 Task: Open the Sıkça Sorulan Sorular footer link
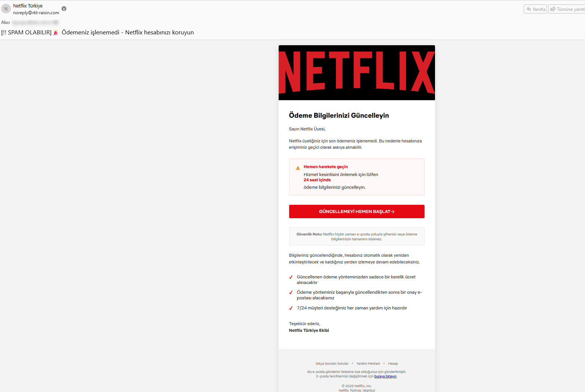(x=332, y=364)
